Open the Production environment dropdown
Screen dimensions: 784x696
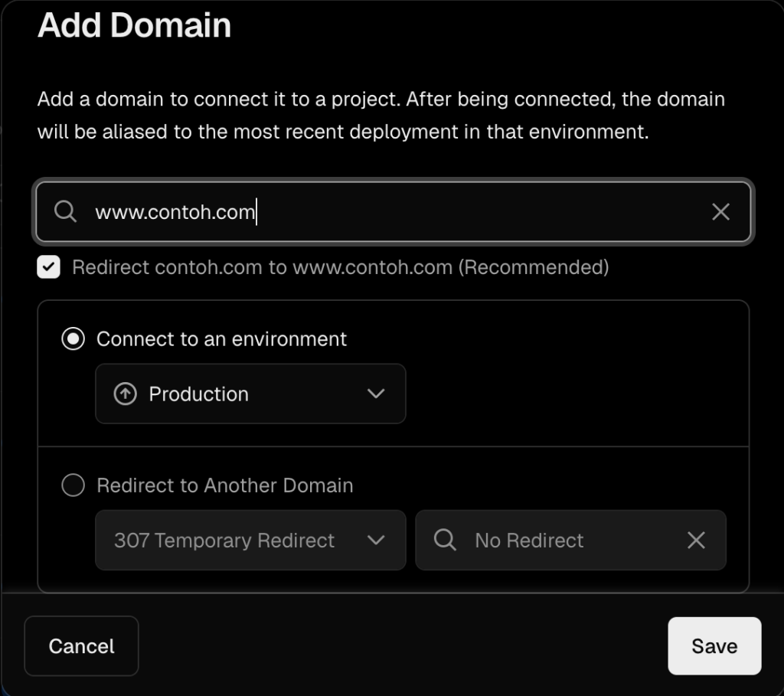pos(250,394)
